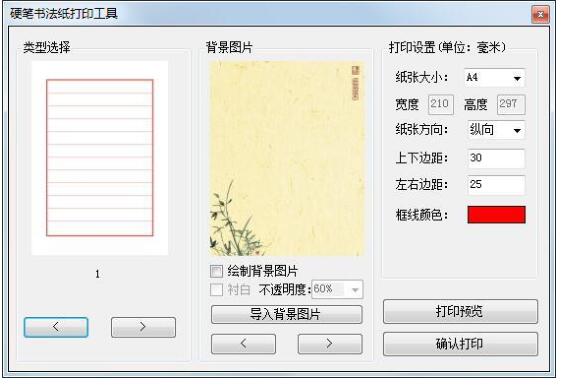Viewport: 561px width, 385px height.
Task: Click the 框线颜色 label
Action: click(x=421, y=215)
